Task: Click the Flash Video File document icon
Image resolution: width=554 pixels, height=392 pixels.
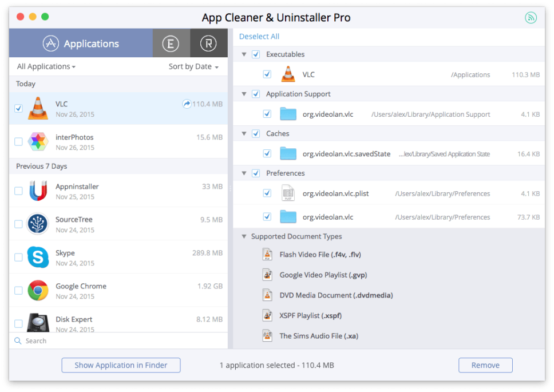Action: coord(267,254)
